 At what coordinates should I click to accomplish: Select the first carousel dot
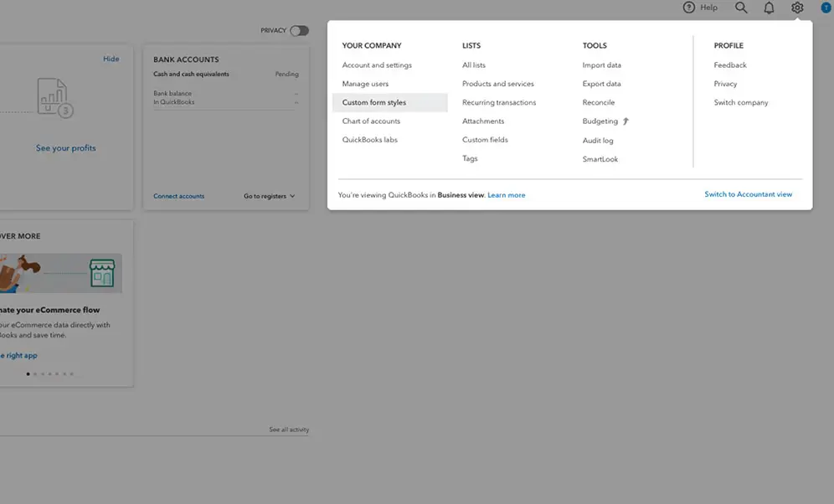pos(28,373)
